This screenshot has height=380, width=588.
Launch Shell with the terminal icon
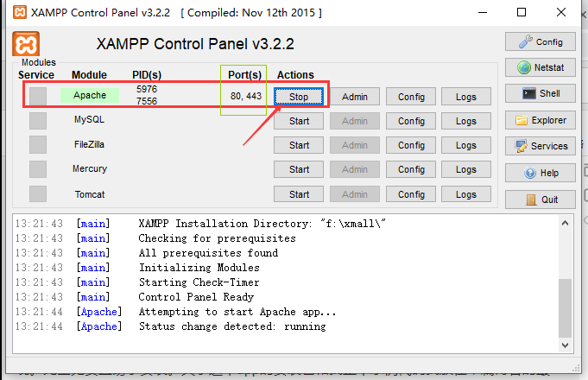[540, 93]
